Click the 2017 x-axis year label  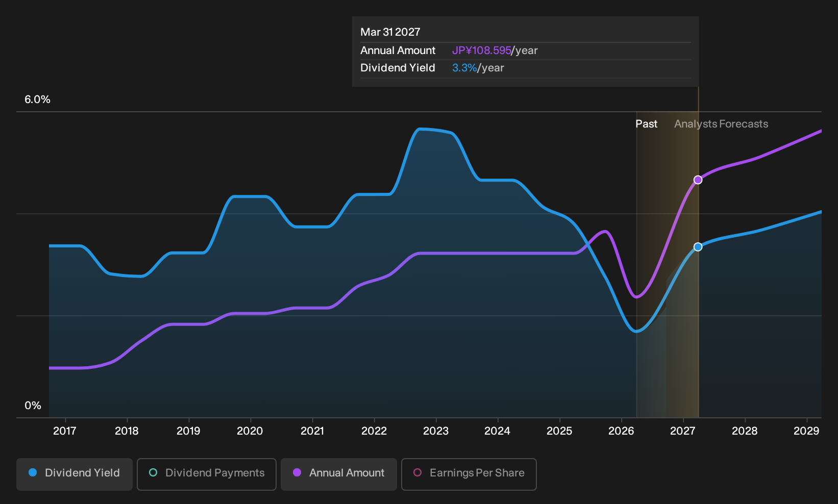pos(65,431)
